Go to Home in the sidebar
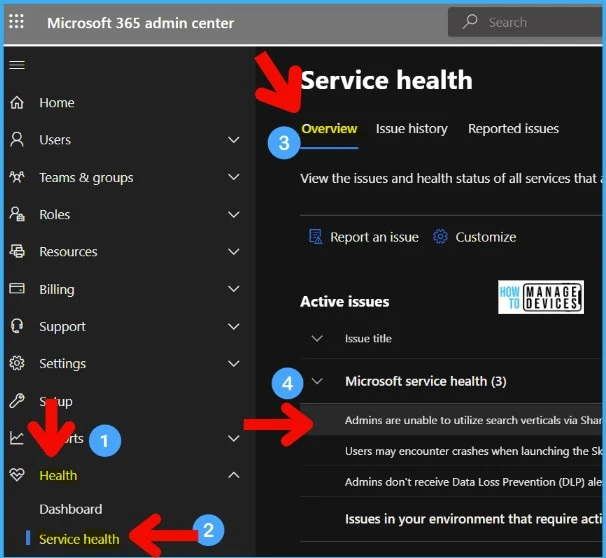The height and width of the screenshot is (558, 606). 57,103
